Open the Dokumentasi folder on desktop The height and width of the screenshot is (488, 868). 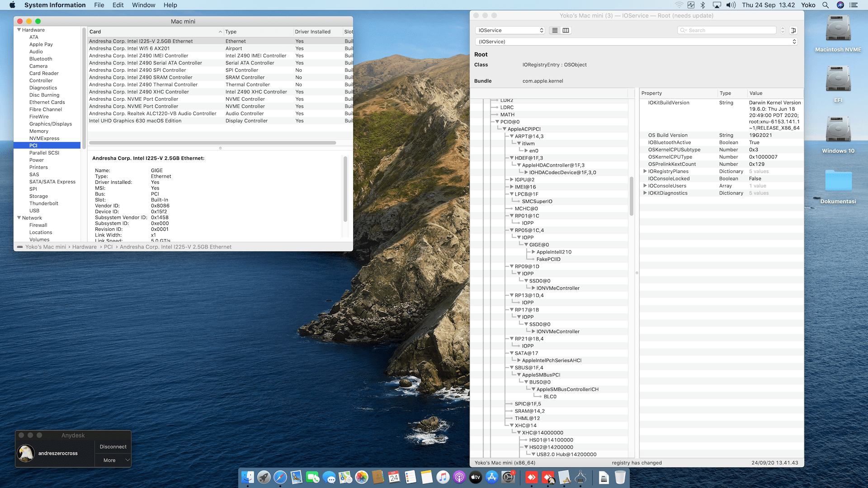[838, 181]
